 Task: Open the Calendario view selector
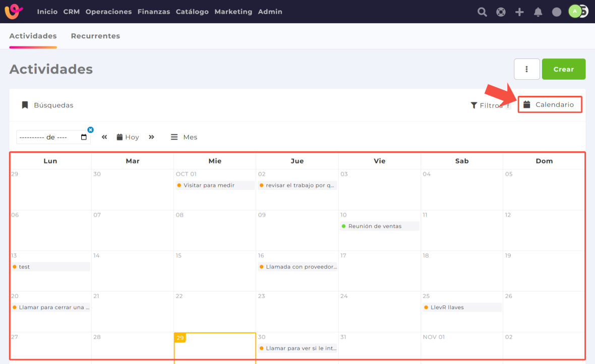tap(550, 105)
